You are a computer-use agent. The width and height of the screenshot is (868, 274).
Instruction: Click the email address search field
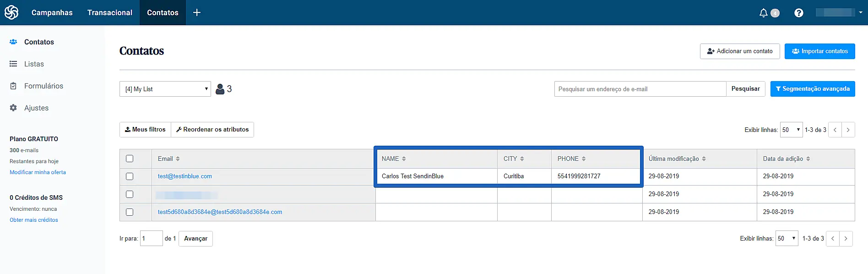pos(640,89)
